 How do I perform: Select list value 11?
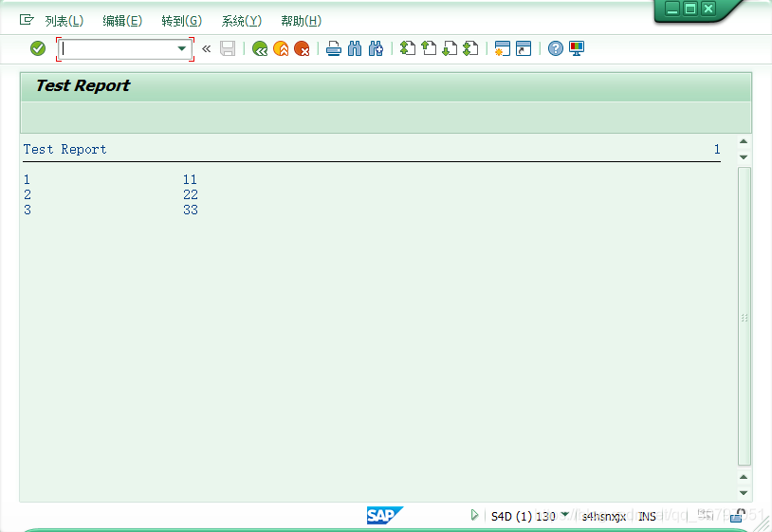click(190, 179)
